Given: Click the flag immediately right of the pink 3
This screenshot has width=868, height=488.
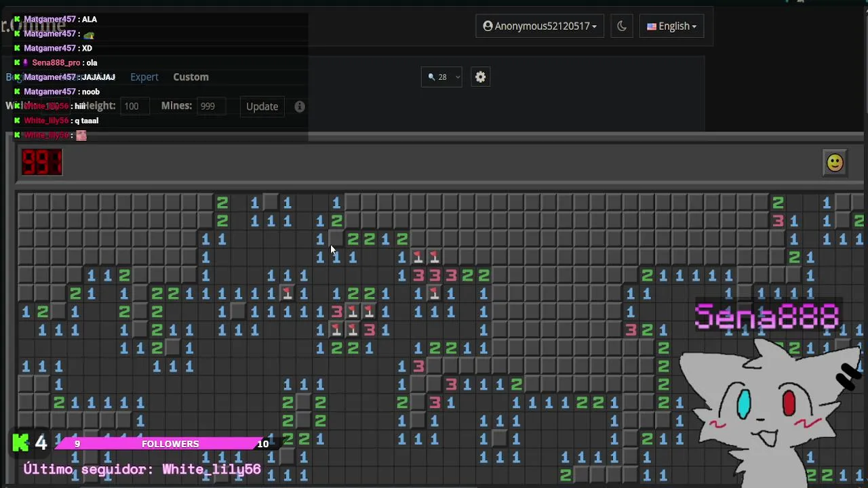Looking at the screenshot, I should [x=353, y=312].
